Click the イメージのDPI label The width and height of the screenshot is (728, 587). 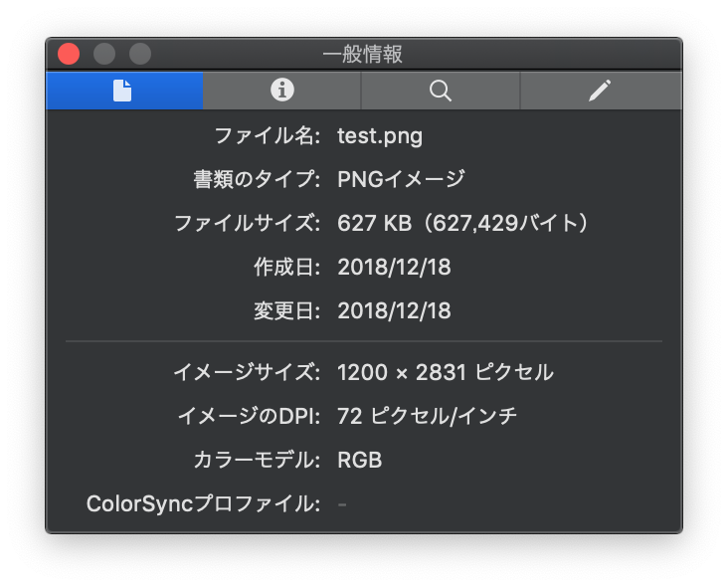click(250, 416)
